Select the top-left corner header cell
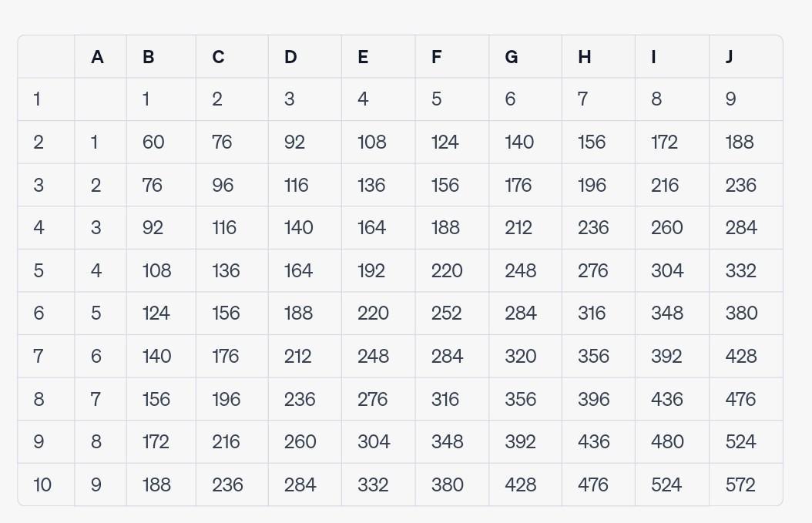Image resolution: width=812 pixels, height=523 pixels. (46, 57)
